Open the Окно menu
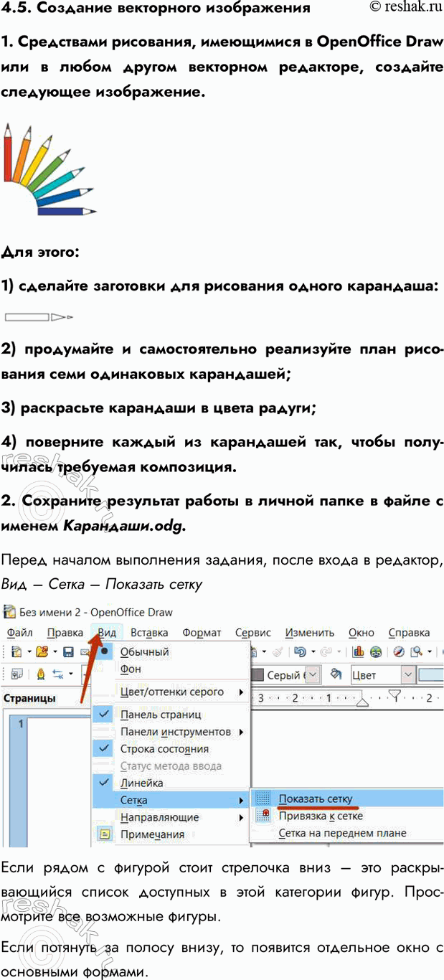The height and width of the screenshot is (980, 444). [x=362, y=633]
